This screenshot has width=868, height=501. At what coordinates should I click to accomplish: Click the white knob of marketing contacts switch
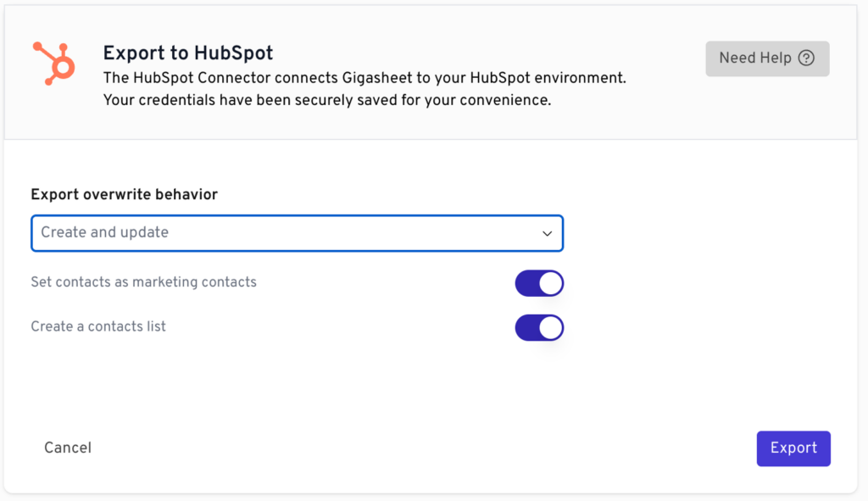click(550, 283)
